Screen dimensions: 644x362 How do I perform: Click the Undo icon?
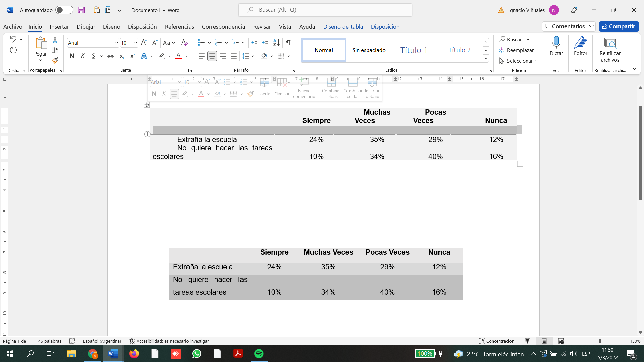point(13,39)
